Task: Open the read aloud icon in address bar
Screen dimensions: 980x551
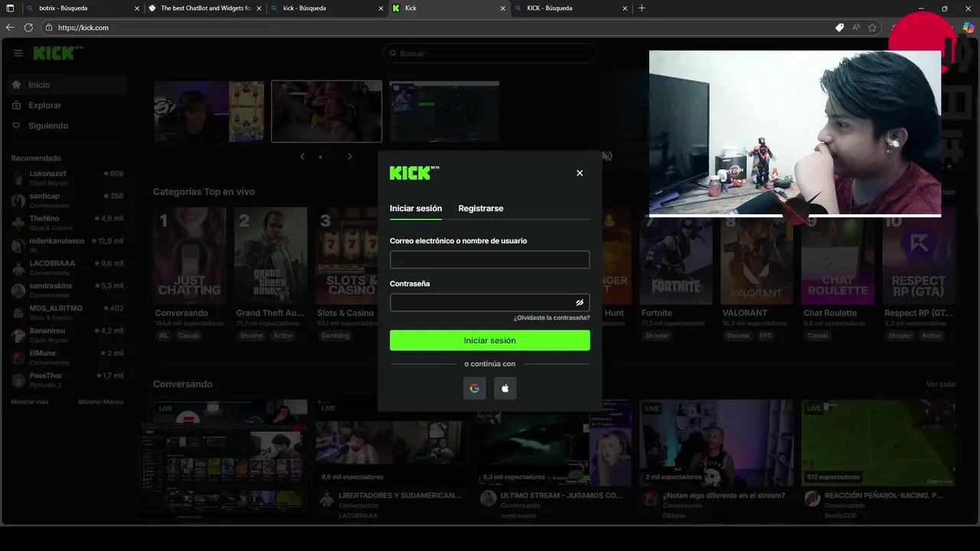Action: pos(856,28)
